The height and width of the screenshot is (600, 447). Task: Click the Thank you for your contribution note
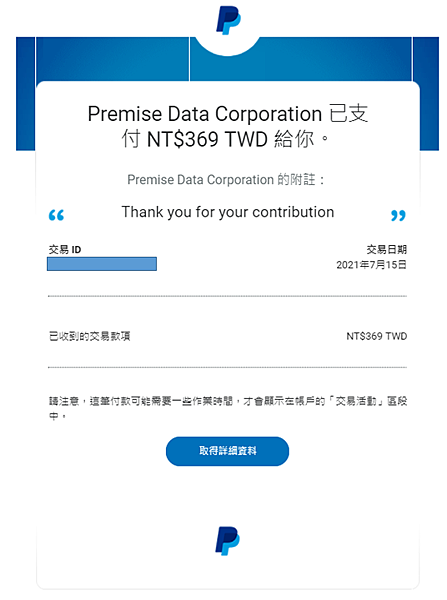coord(228,212)
